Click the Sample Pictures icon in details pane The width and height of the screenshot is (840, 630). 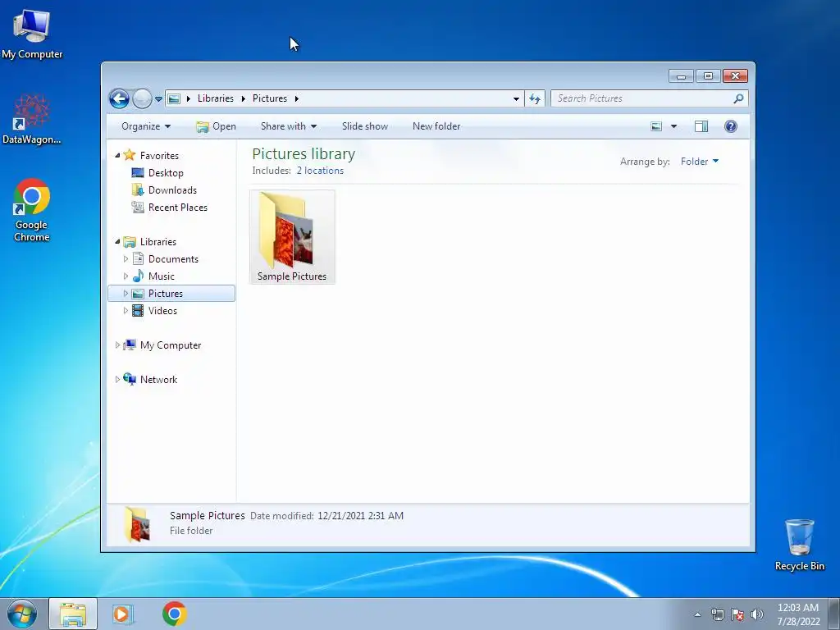point(137,524)
